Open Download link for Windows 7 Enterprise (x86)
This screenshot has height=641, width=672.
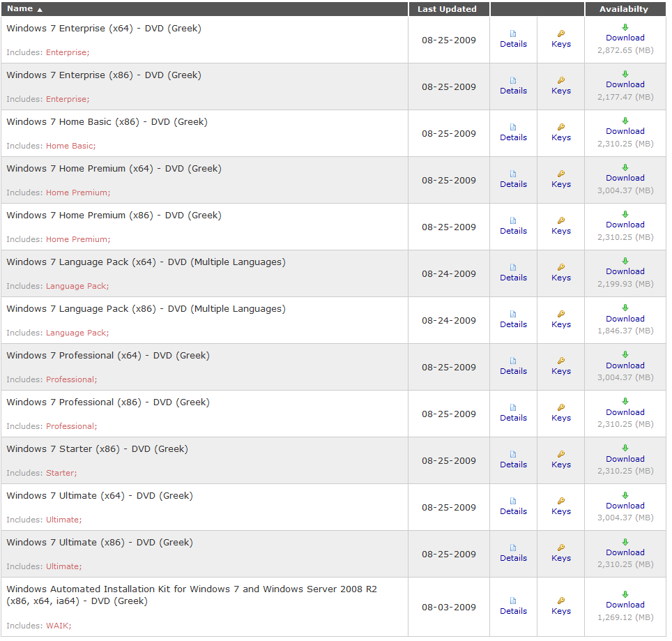[x=625, y=84]
